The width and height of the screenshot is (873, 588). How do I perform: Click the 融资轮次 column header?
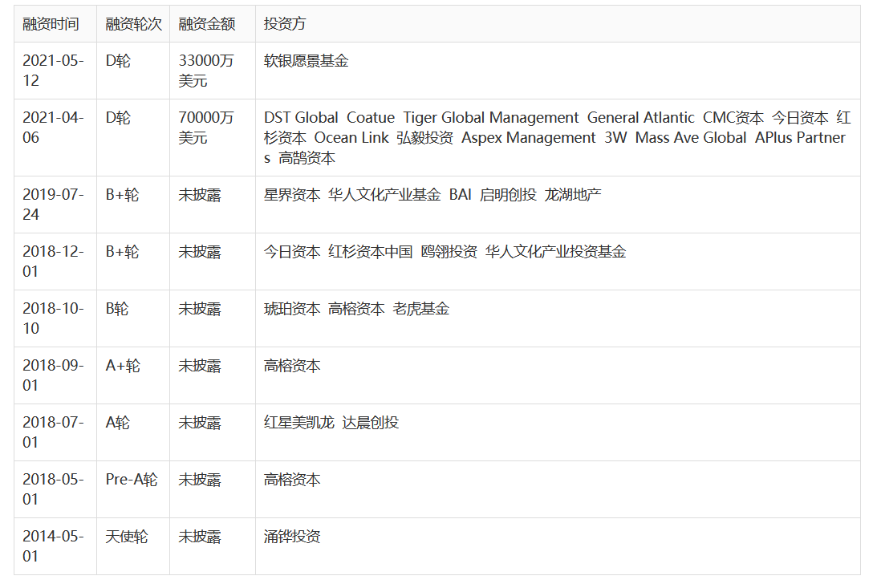[x=134, y=24]
